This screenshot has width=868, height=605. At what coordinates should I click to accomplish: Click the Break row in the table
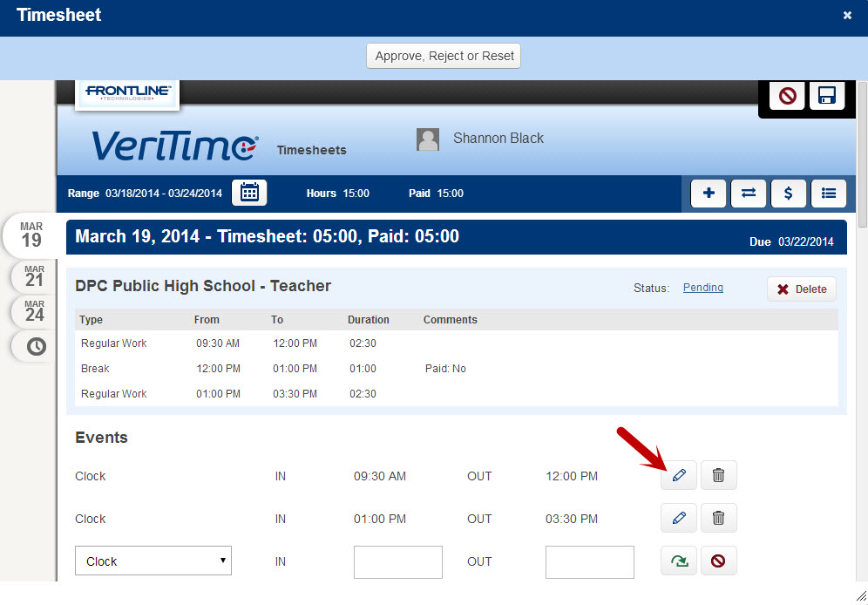(x=456, y=369)
